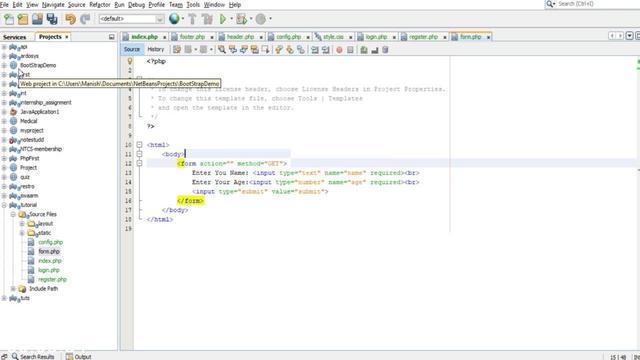Open the dropdown arrow next to Debug Project
Viewport: 640px width, 360px height.
(251, 19)
